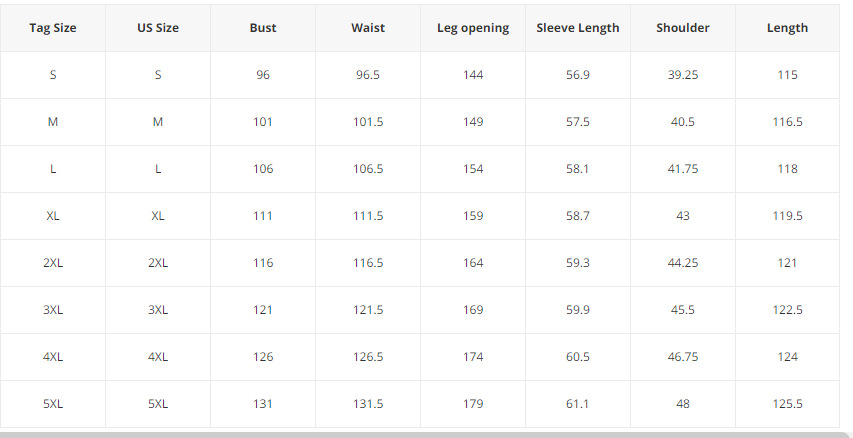Select the Length column header
The height and width of the screenshot is (438, 853).
pos(787,28)
